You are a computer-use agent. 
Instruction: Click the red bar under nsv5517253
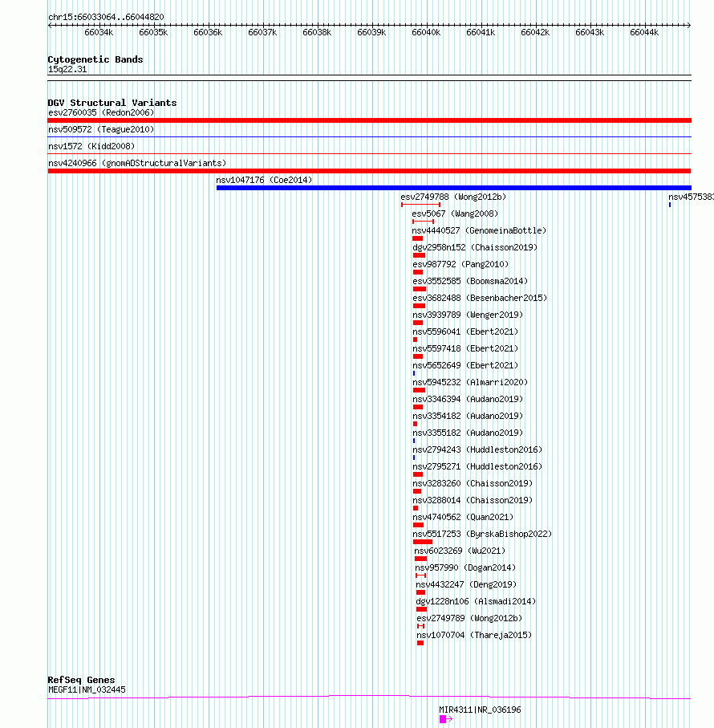tap(423, 542)
